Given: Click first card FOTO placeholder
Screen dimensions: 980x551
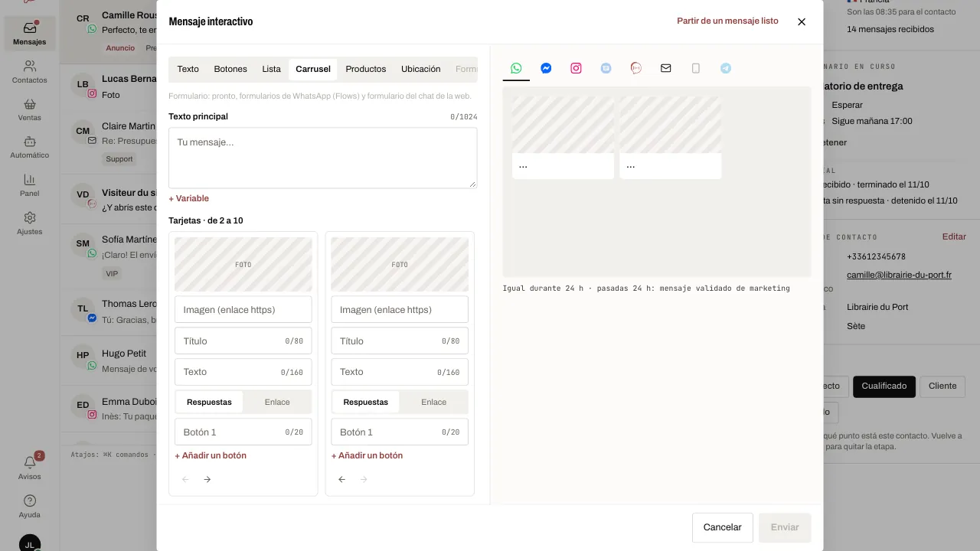Looking at the screenshot, I should [x=243, y=264].
